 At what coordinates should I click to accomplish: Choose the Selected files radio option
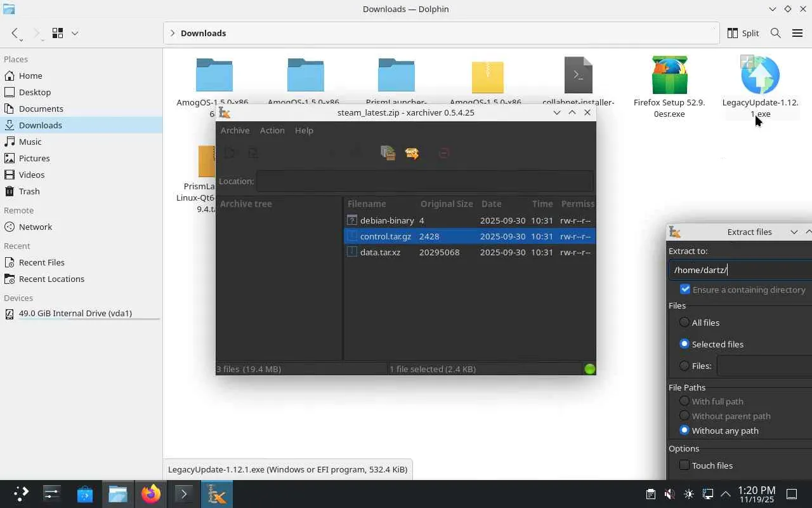(x=684, y=344)
